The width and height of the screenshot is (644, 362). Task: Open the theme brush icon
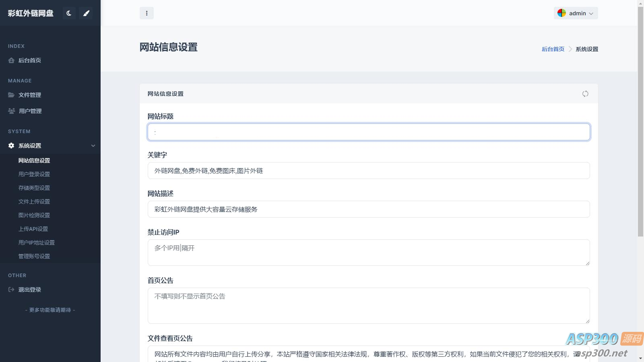86,13
